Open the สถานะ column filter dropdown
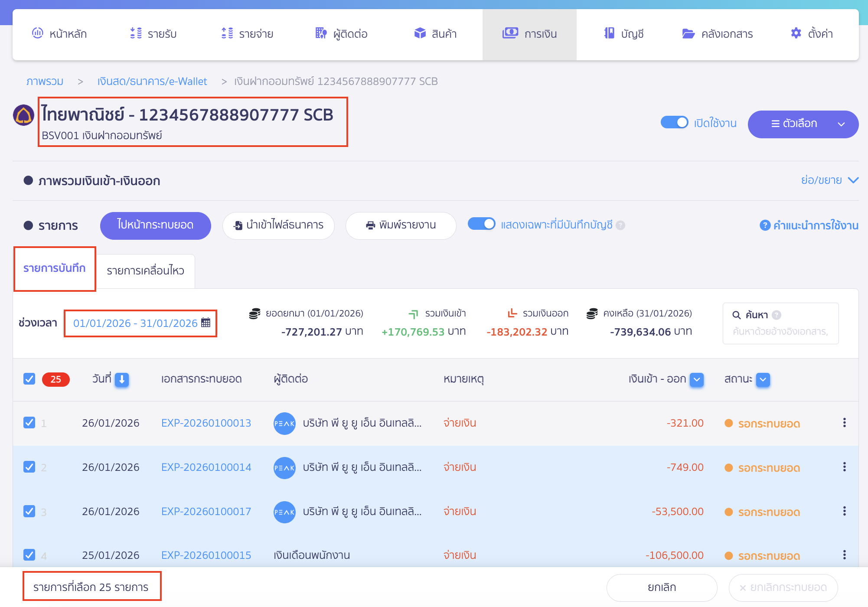This screenshot has height=607, width=868. point(763,379)
